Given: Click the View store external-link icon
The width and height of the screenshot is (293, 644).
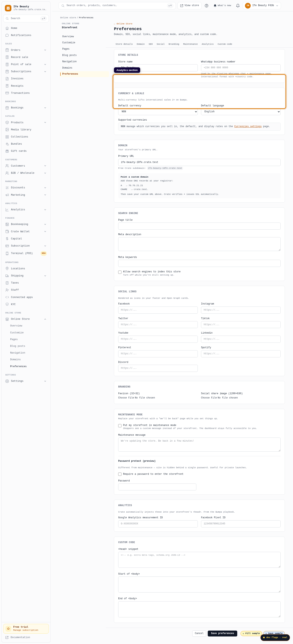Looking at the screenshot, I should (x=182, y=5).
